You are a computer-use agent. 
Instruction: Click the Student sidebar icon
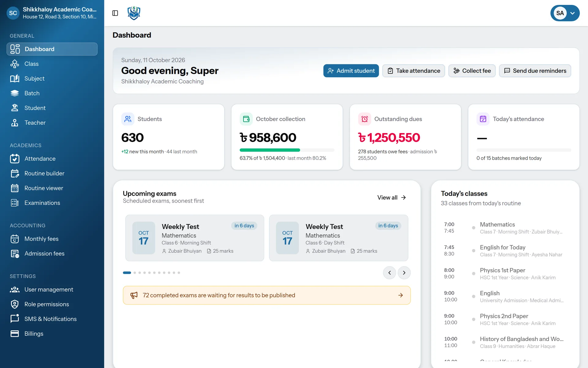(15, 108)
